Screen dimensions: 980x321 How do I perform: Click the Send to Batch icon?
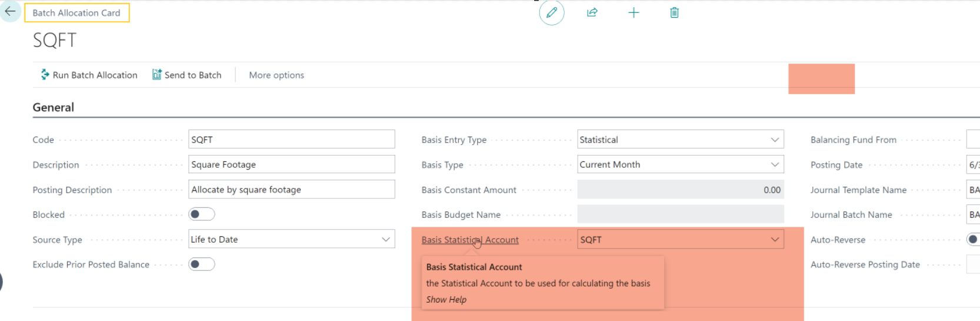tap(156, 75)
